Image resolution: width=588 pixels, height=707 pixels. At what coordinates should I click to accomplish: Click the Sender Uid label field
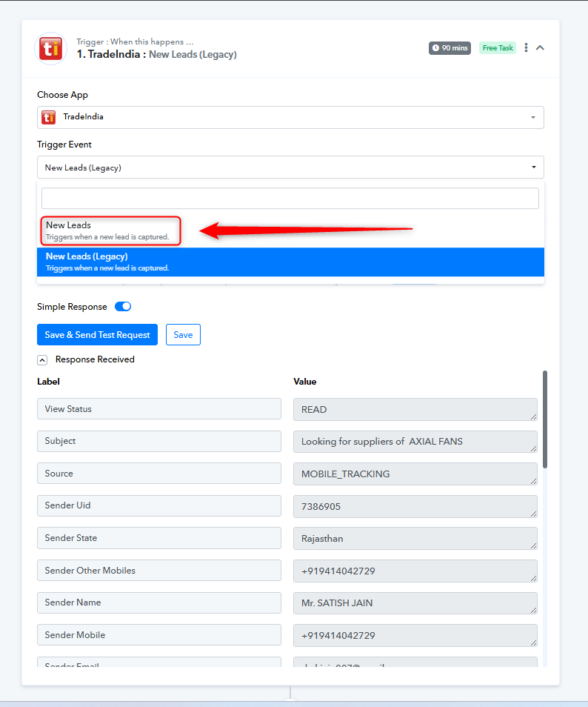tap(159, 505)
